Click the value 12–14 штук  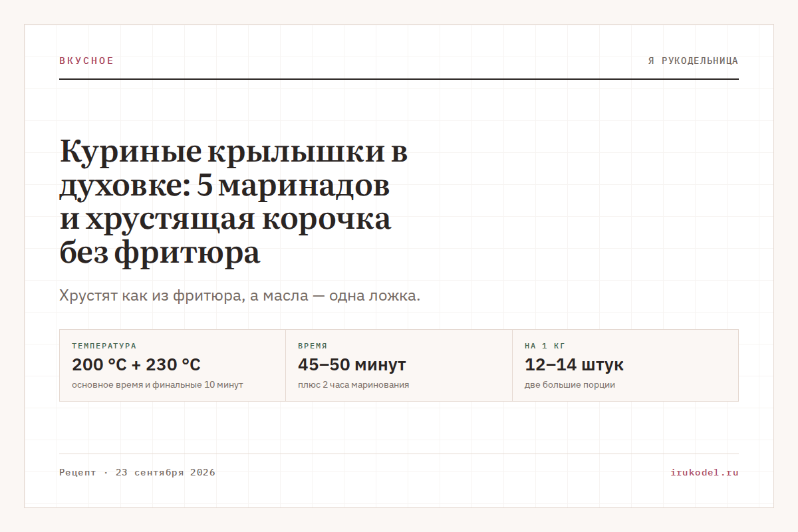coord(574,365)
